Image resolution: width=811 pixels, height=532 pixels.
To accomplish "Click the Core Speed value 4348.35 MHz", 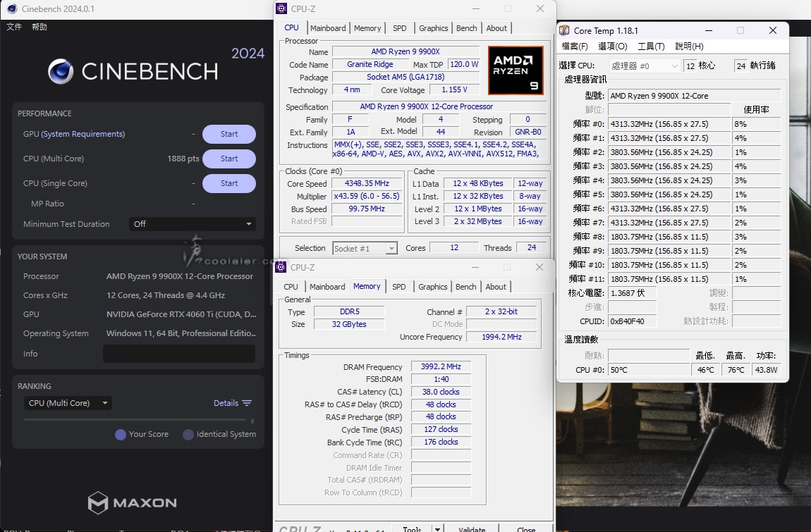I will coord(367,183).
